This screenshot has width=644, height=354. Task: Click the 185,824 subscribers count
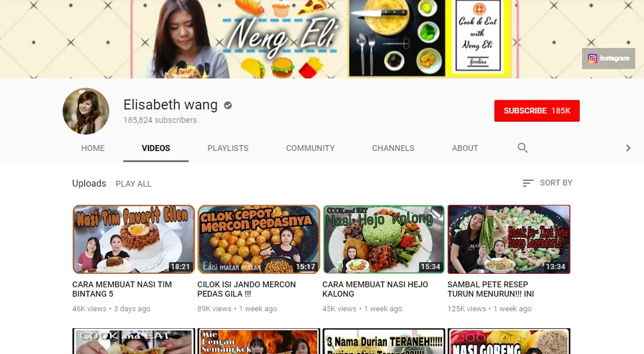[x=160, y=121]
